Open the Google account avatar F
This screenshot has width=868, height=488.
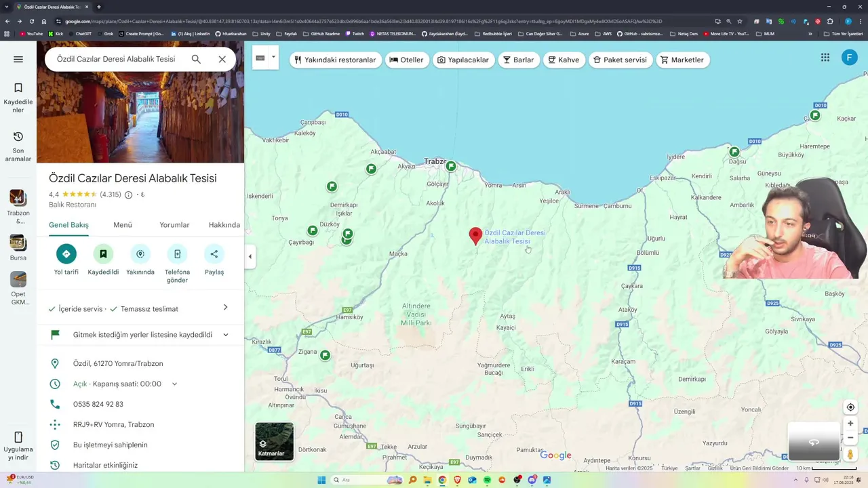click(x=850, y=58)
